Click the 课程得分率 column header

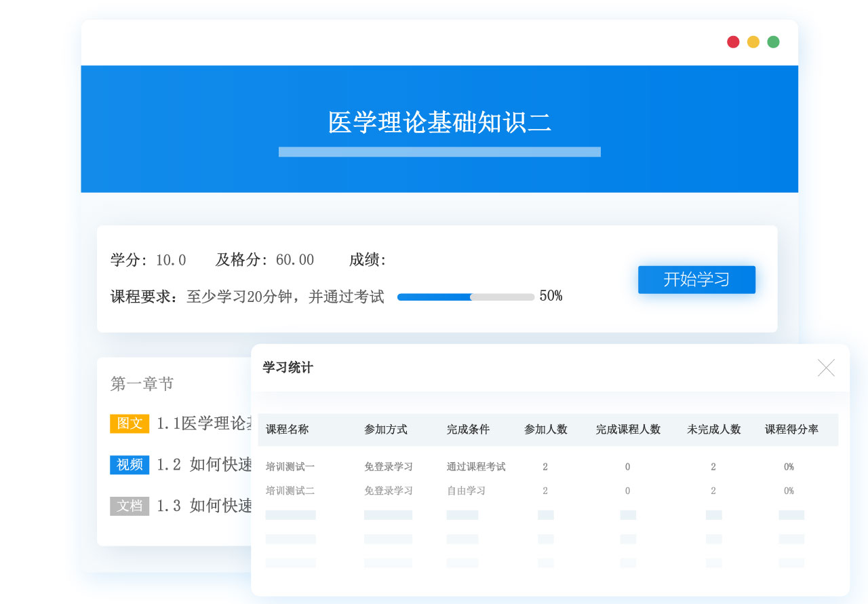tap(791, 430)
